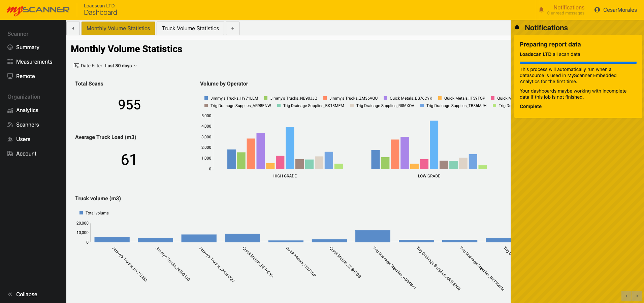
Task: Add a new dashboard tab with plus
Action: pos(233,28)
